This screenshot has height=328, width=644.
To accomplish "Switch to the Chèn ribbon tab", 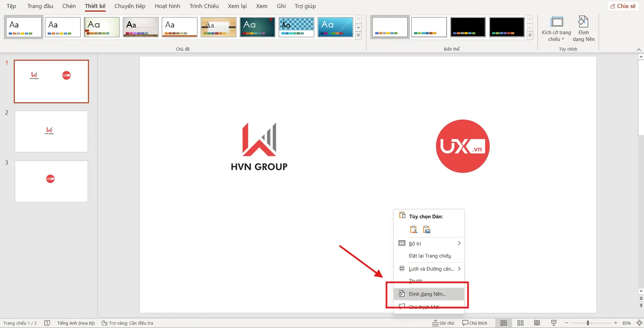I will click(x=69, y=6).
